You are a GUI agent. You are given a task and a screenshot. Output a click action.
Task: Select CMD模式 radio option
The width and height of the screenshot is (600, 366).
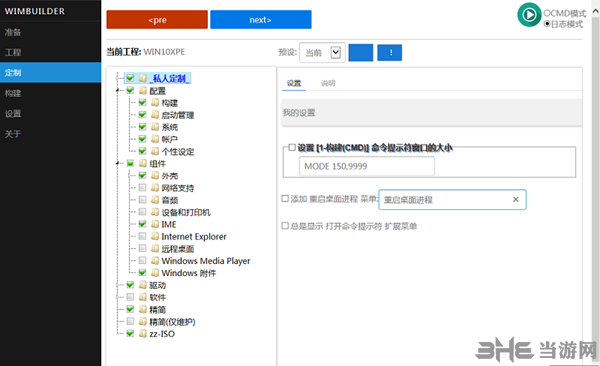pyautogui.click(x=547, y=13)
